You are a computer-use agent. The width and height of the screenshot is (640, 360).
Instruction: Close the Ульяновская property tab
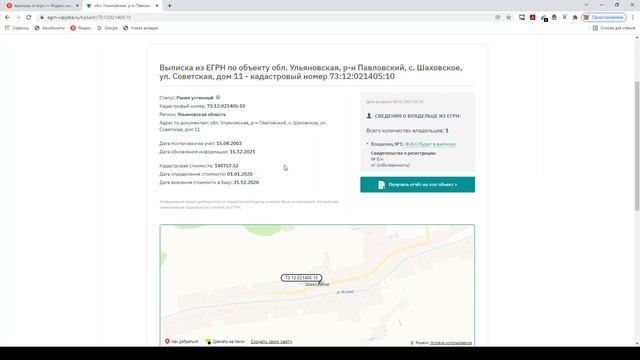[x=157, y=6]
